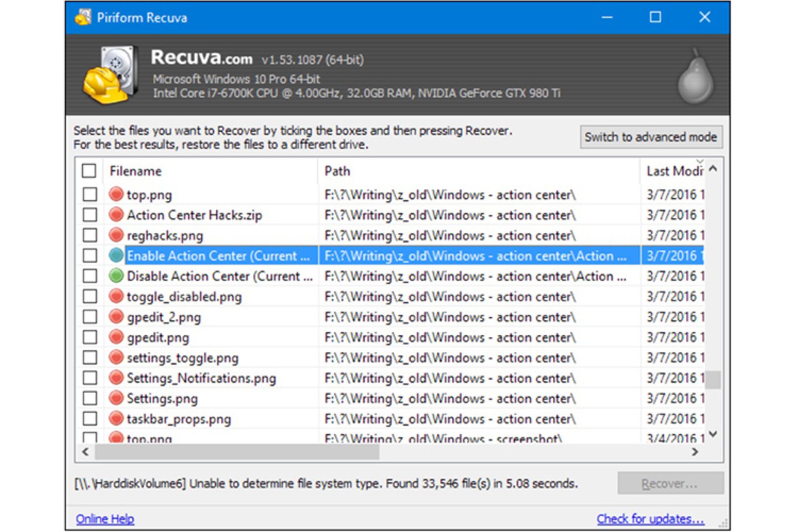
Task: Click the horizontal scrollbar left arrow
Action: [x=85, y=452]
